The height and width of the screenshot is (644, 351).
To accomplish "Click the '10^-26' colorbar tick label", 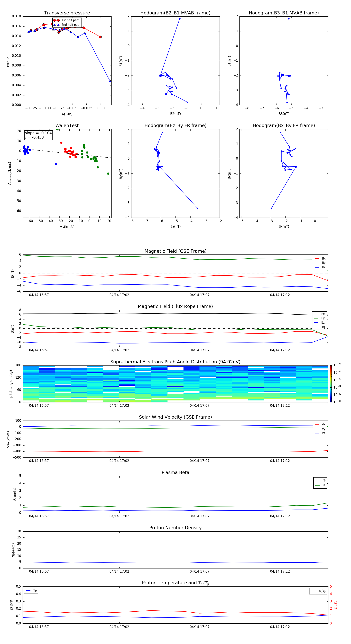I will click(x=337, y=365).
